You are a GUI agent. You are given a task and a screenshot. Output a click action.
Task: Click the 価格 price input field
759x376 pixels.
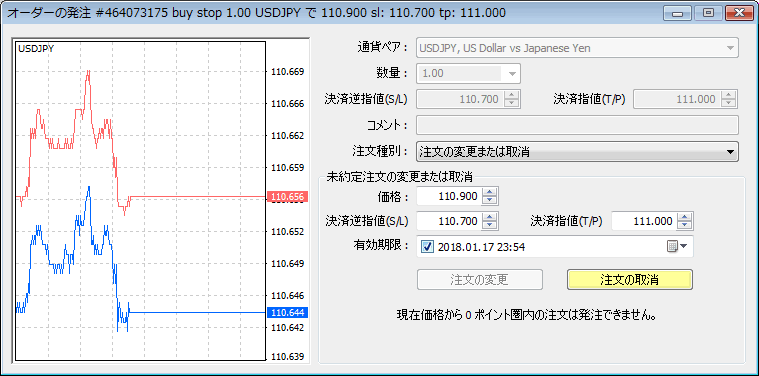point(450,196)
